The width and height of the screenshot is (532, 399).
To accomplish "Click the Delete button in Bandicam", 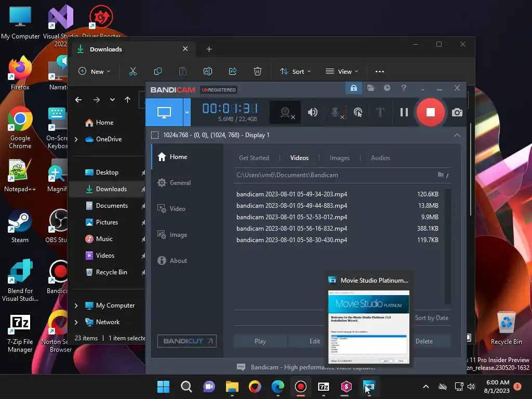I will (424, 341).
